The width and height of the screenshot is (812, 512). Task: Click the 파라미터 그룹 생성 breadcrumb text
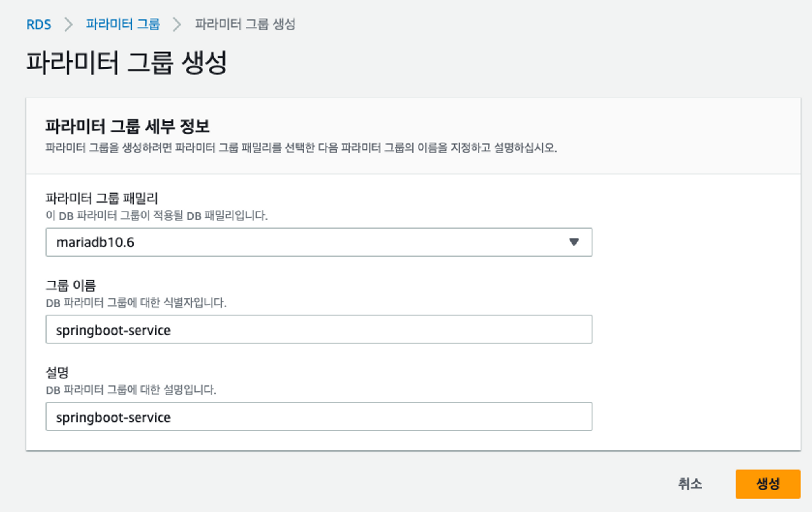tap(245, 24)
